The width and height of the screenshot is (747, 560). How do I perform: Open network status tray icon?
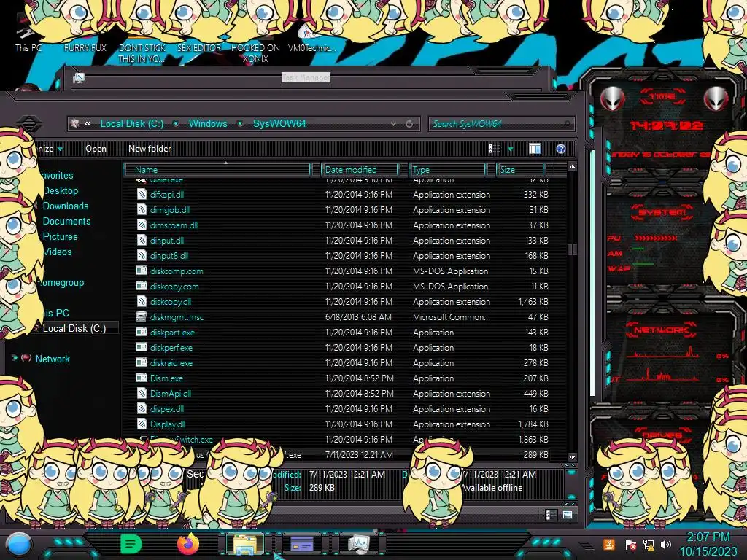(649, 544)
